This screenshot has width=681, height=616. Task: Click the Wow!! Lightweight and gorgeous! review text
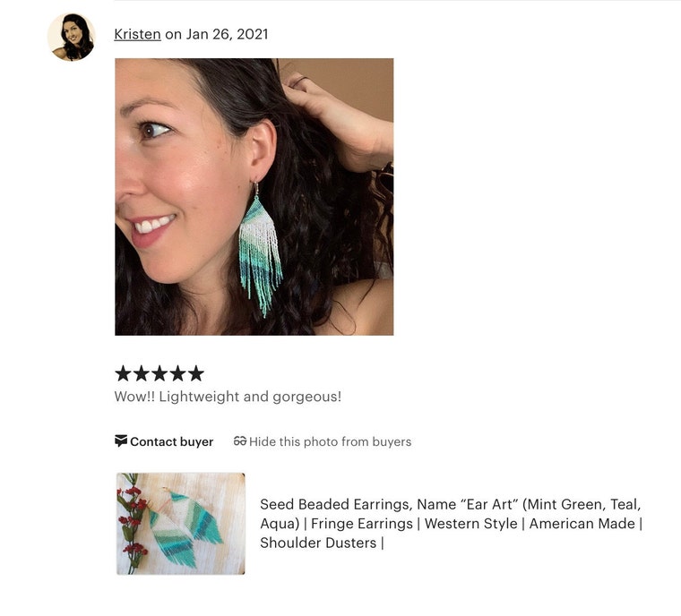click(228, 397)
